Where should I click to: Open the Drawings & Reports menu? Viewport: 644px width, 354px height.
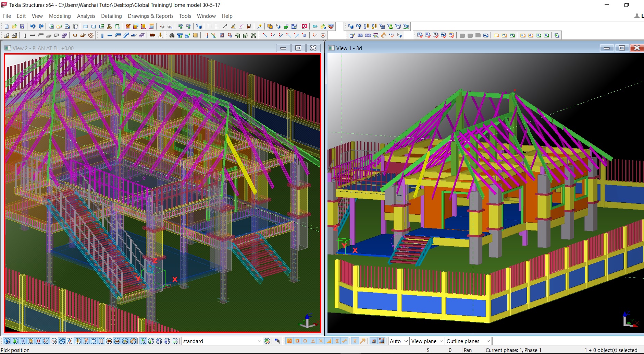click(x=150, y=16)
